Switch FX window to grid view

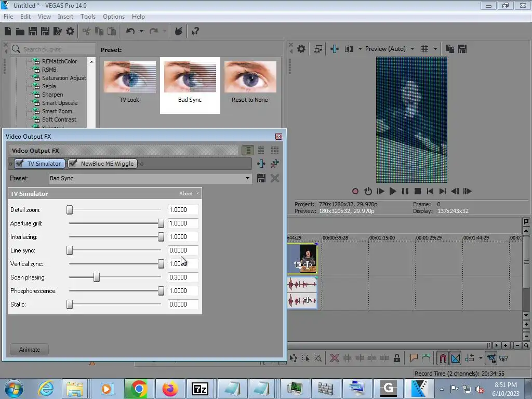pos(274,150)
